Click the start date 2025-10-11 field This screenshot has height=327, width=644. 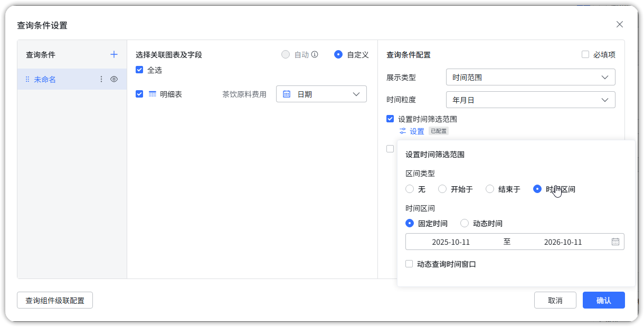click(451, 242)
